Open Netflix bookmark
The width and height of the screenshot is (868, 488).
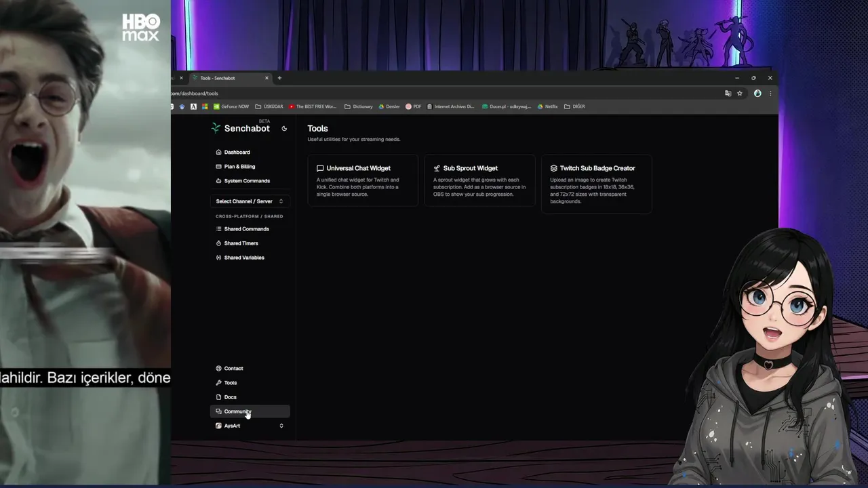tap(548, 106)
